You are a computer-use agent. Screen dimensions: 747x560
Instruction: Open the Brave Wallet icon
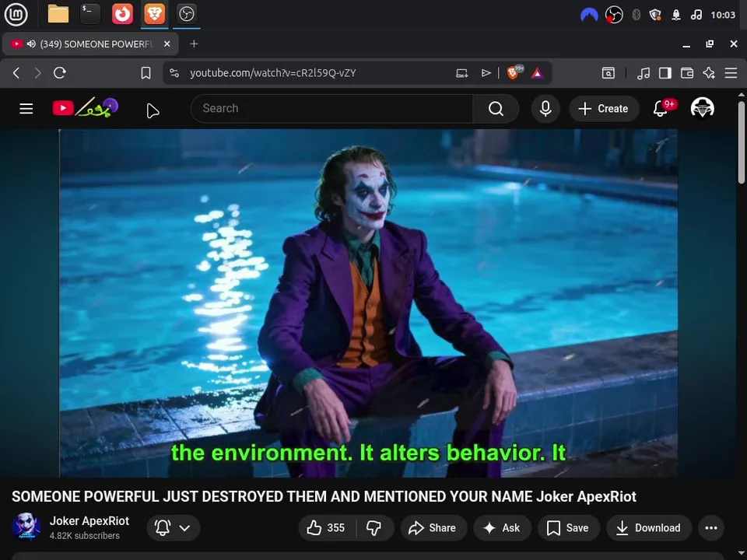pos(687,73)
